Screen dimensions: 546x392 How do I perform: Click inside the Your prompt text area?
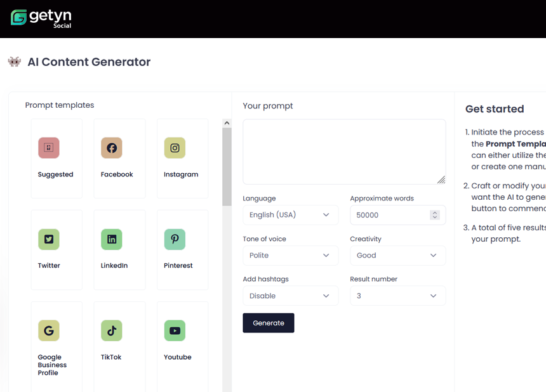click(343, 151)
